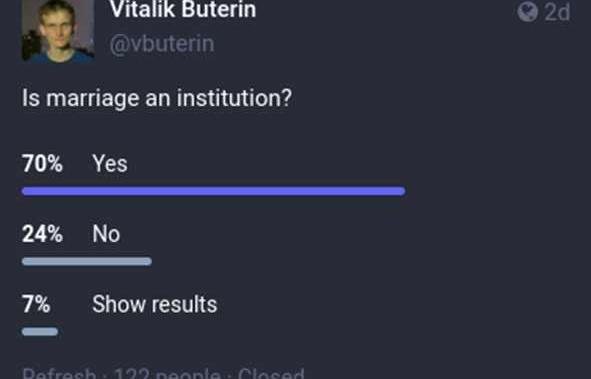Open the public visibility globe icon
Image resolution: width=591 pixels, height=379 pixels.
527,12
